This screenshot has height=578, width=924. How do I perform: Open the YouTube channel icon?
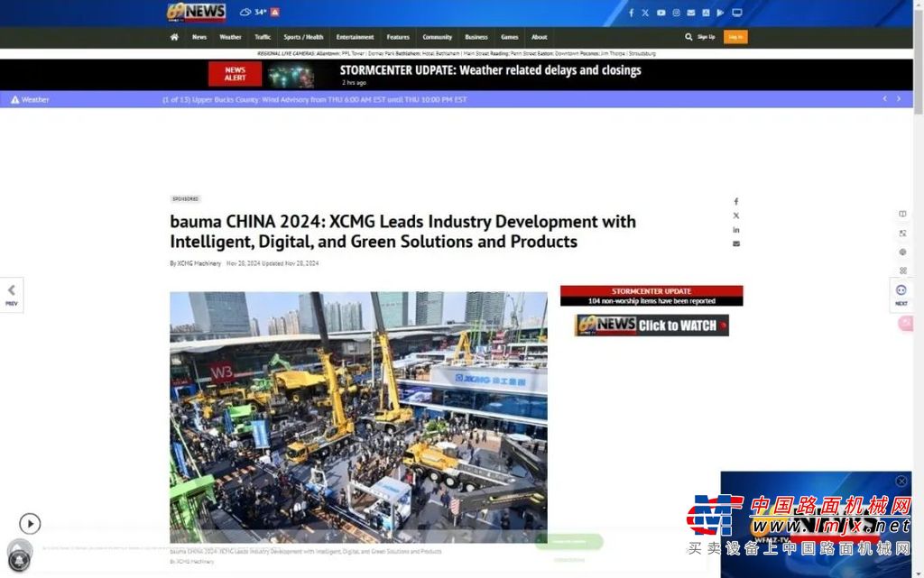[x=661, y=13]
